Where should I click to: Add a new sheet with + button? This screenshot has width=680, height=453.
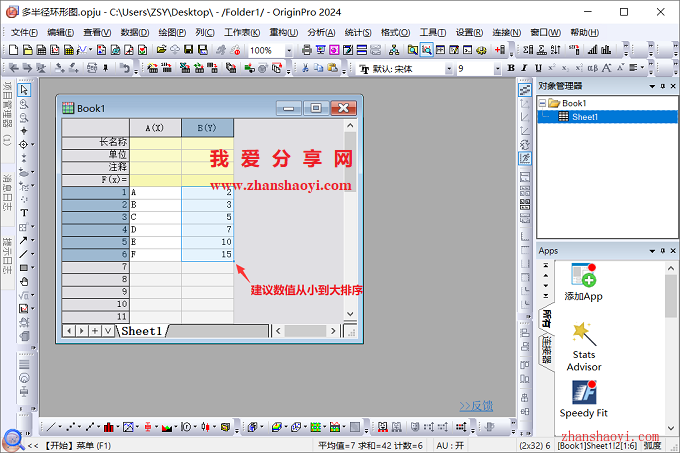point(95,331)
